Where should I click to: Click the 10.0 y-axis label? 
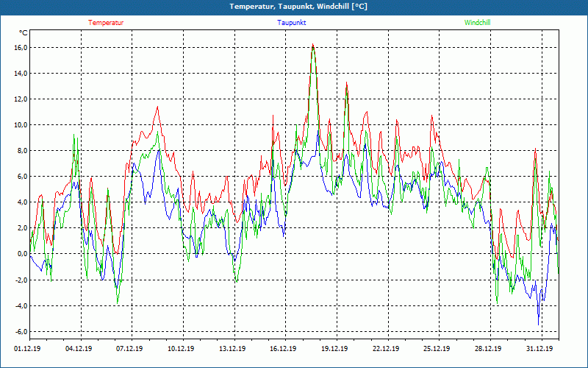click(x=20, y=125)
